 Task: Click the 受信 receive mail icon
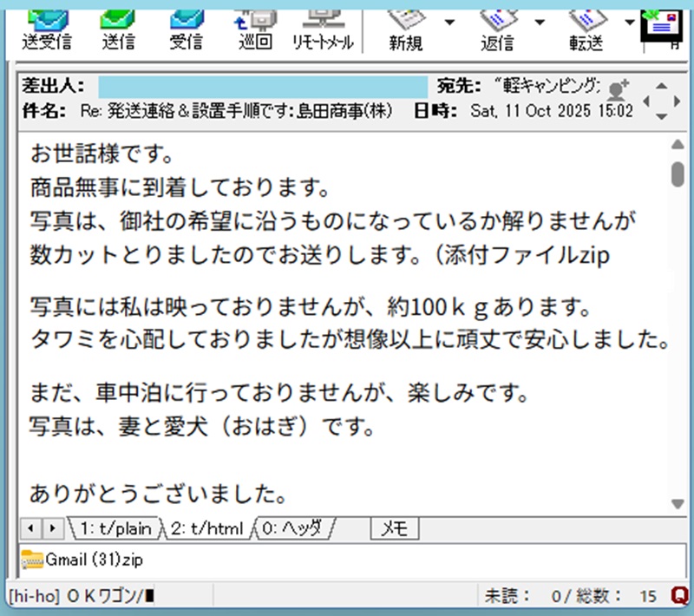(185, 26)
